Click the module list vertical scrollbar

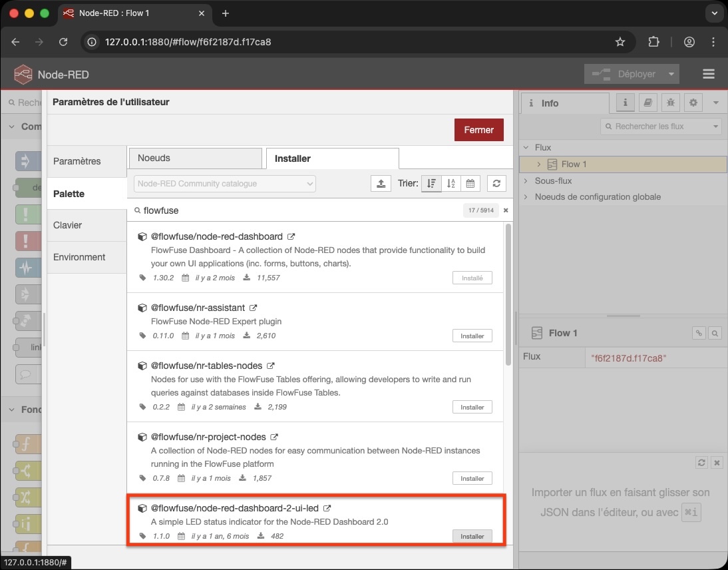(509, 293)
